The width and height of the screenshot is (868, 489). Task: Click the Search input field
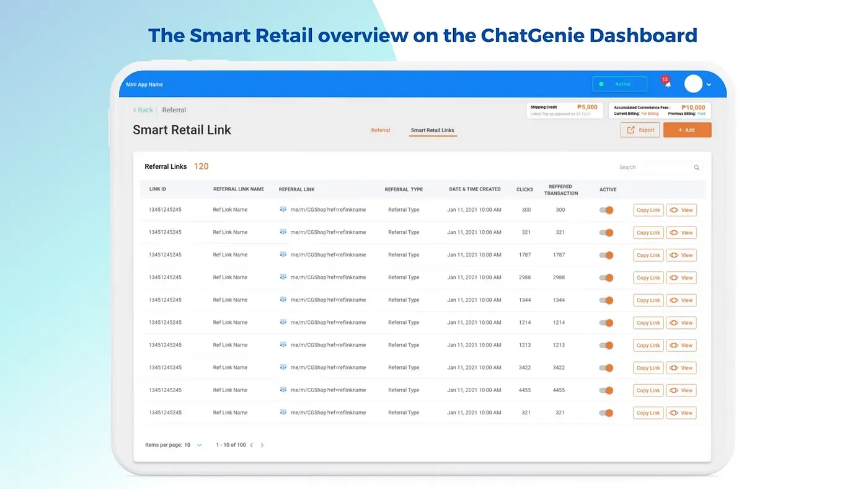tap(654, 168)
